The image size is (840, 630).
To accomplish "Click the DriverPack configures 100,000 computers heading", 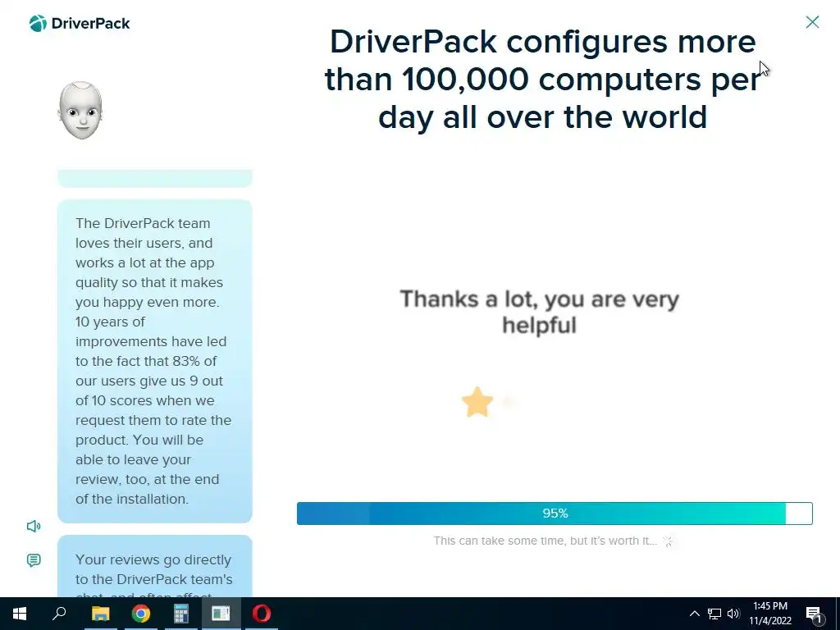I will click(x=542, y=80).
